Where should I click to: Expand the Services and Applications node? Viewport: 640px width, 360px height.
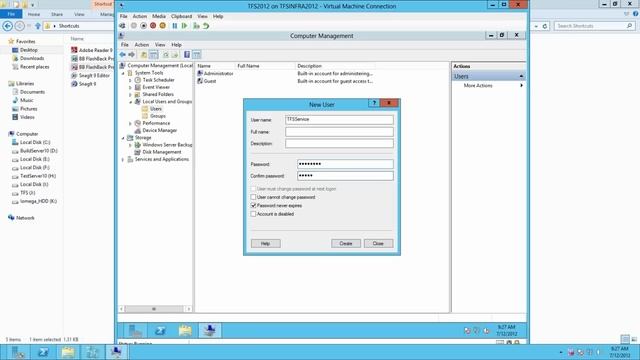(x=123, y=160)
